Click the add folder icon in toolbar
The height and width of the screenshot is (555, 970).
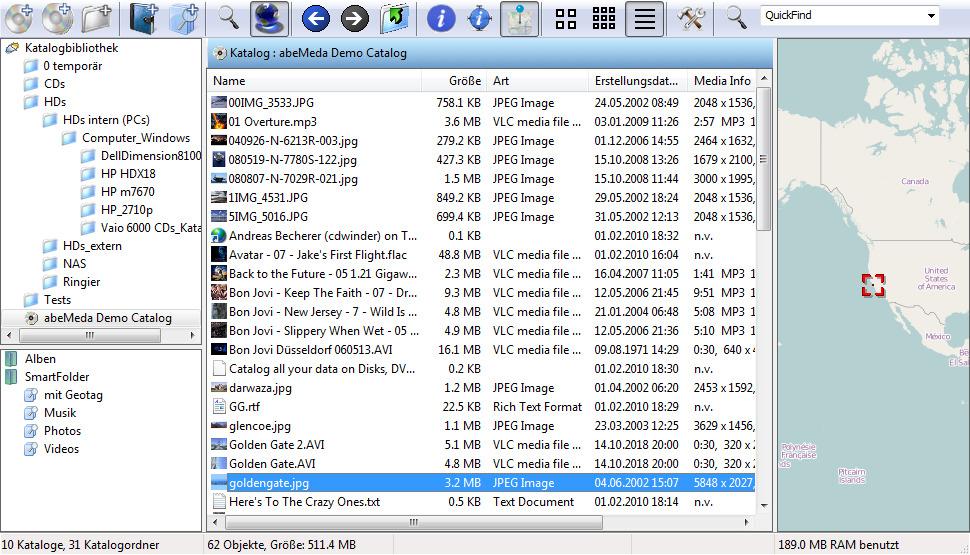(x=97, y=17)
